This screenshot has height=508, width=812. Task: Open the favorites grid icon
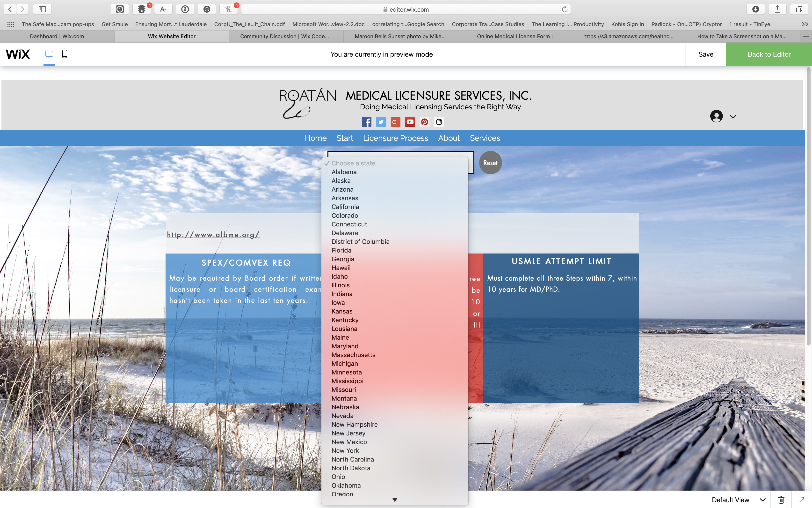pos(11,24)
